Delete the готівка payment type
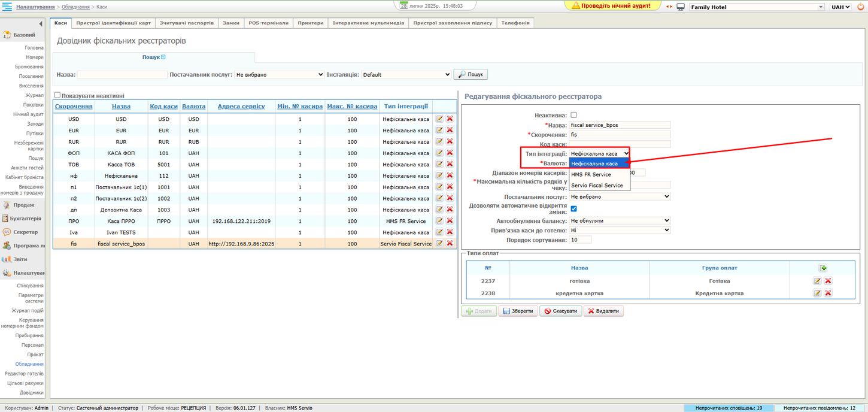 pos(828,281)
